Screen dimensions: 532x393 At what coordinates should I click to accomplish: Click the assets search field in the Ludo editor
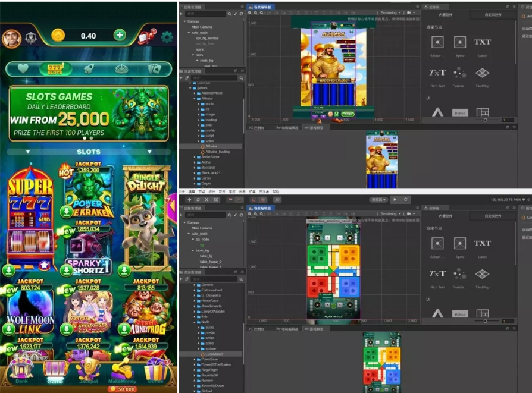(214, 279)
